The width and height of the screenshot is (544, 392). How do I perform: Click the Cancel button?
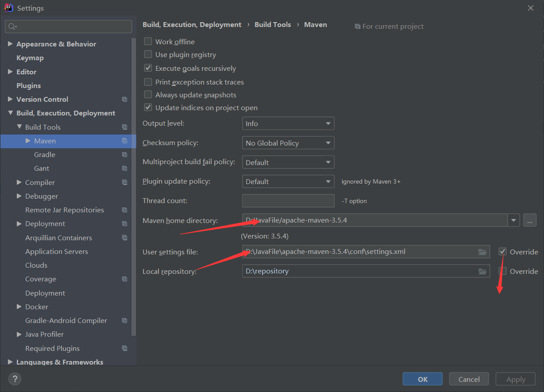tap(469, 379)
